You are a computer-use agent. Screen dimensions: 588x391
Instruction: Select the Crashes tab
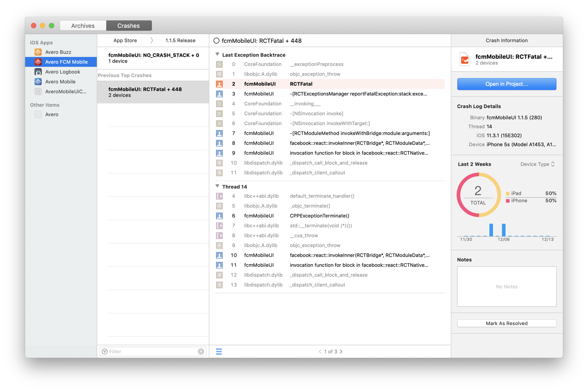[x=129, y=26]
